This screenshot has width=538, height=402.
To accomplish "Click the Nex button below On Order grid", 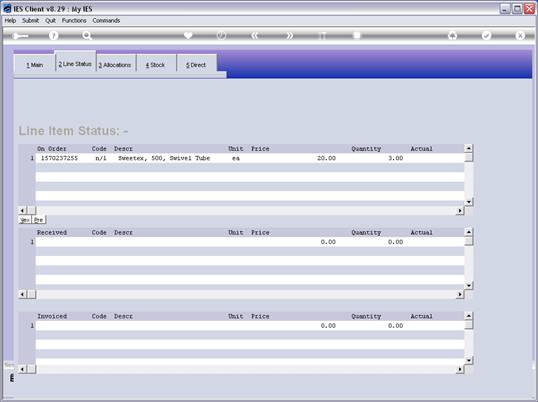I will coord(25,220).
